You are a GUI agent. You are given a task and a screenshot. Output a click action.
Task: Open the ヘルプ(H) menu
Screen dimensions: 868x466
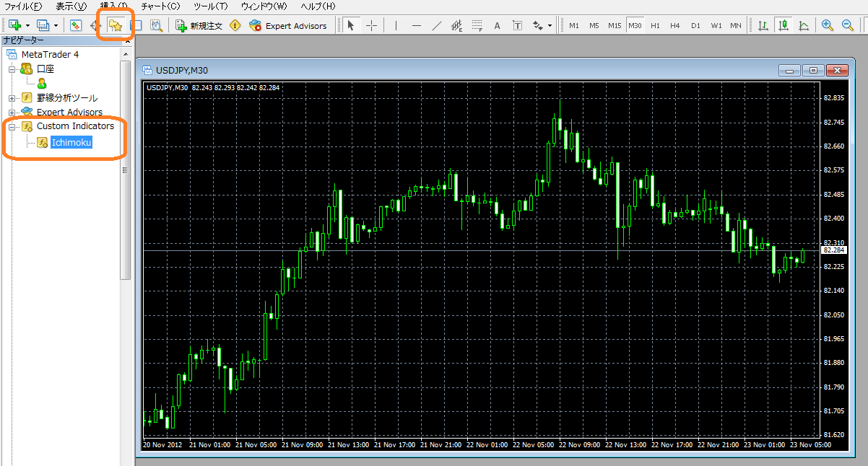click(x=318, y=6)
